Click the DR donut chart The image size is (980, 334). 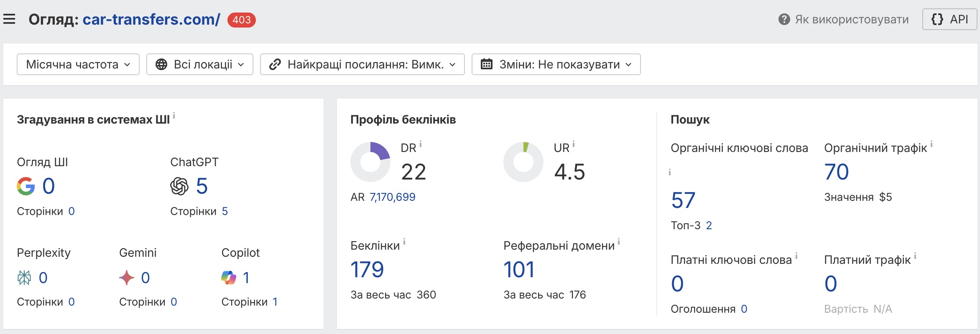coord(370,162)
